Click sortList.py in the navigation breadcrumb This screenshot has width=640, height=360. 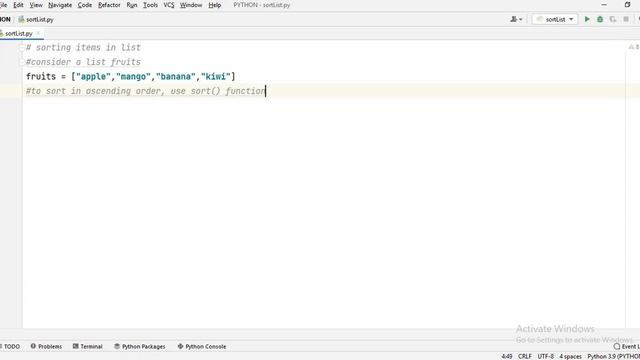[x=36, y=19]
